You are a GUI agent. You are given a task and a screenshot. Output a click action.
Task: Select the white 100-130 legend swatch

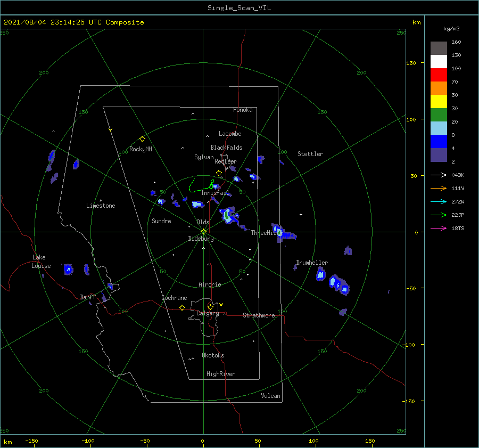[439, 61]
